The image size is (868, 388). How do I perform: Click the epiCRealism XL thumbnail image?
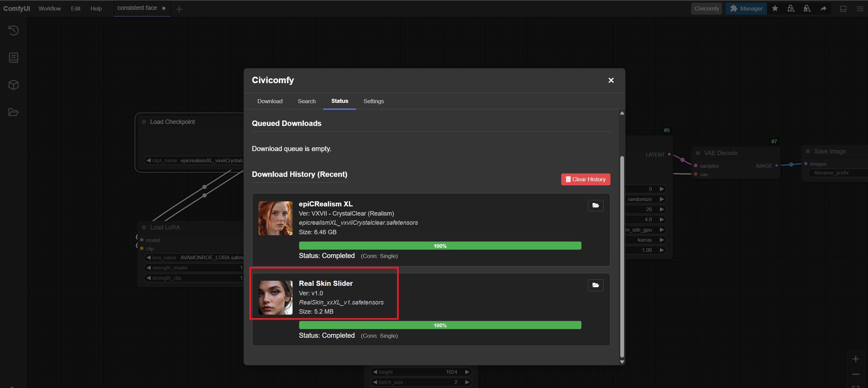(x=275, y=218)
